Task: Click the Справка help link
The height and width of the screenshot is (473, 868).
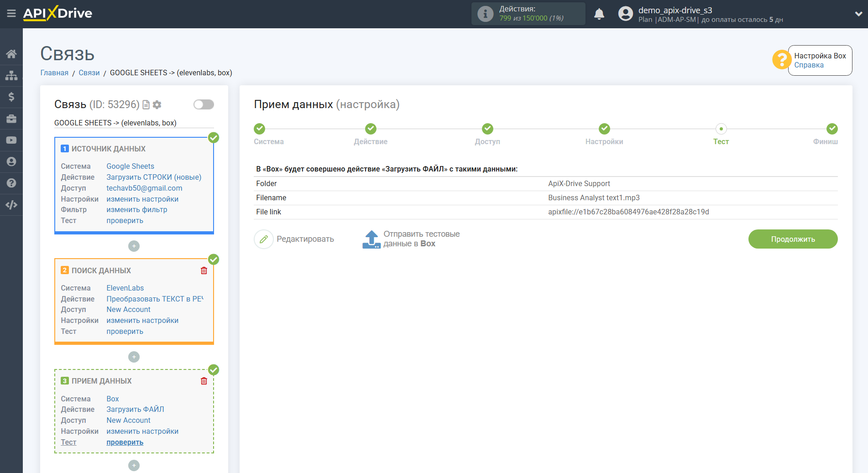Action: point(809,65)
